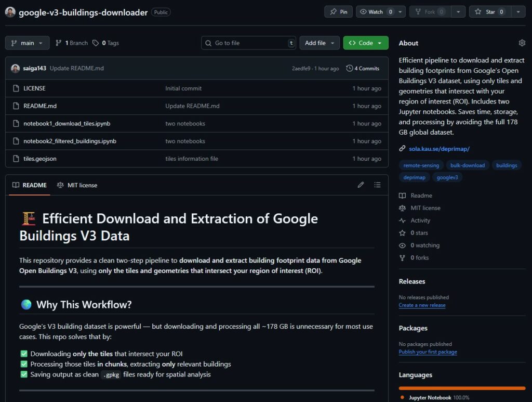
Task: Select the bulk-download topic tag
Action: pos(468,165)
